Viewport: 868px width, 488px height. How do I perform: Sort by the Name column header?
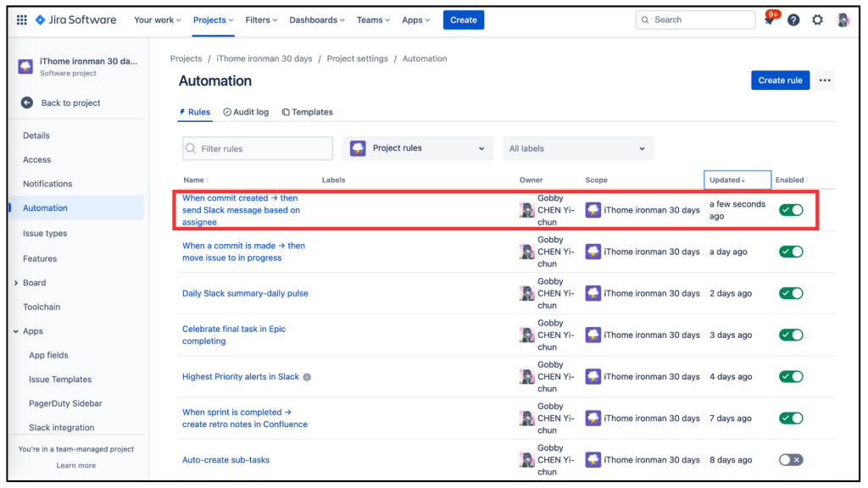(x=196, y=180)
